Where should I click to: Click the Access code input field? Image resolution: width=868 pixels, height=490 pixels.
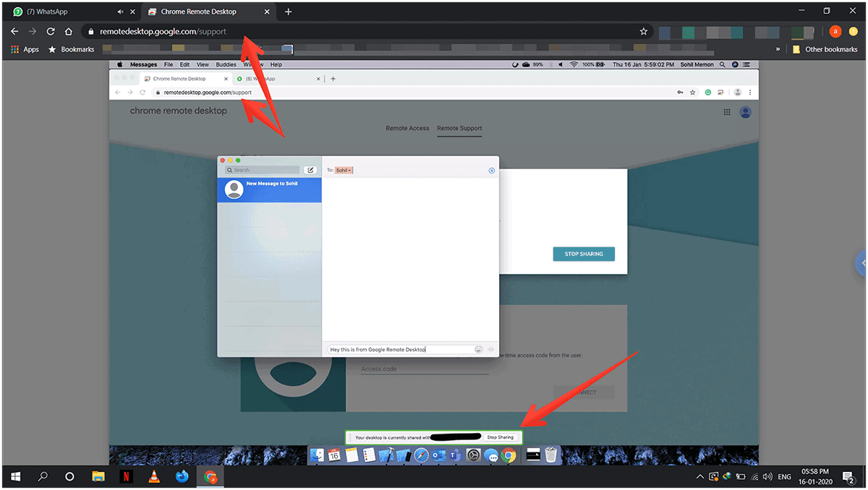coord(424,367)
